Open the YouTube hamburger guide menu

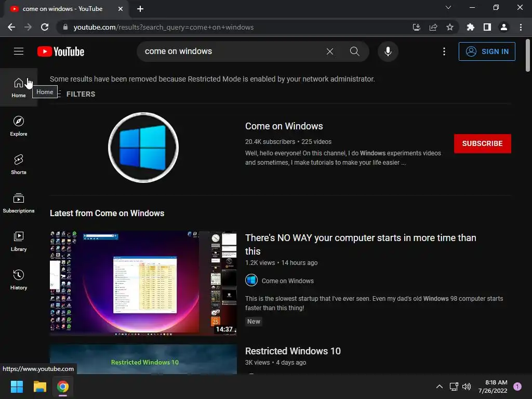pyautogui.click(x=19, y=51)
